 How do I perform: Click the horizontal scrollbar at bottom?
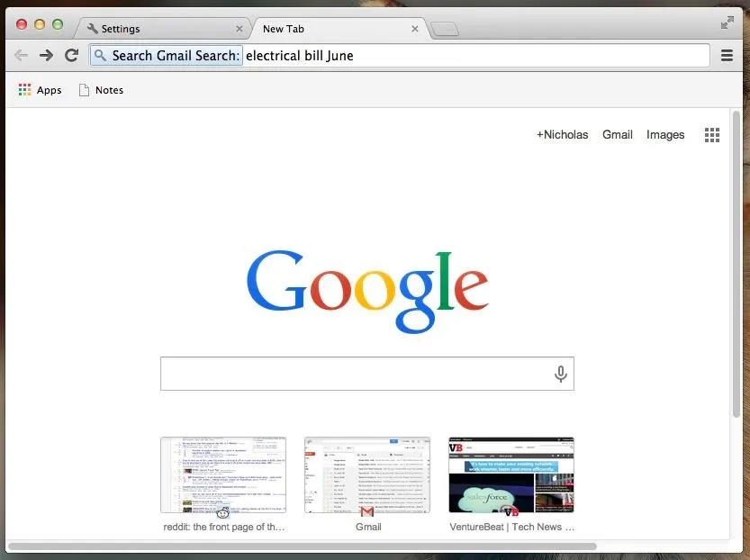[x=303, y=546]
